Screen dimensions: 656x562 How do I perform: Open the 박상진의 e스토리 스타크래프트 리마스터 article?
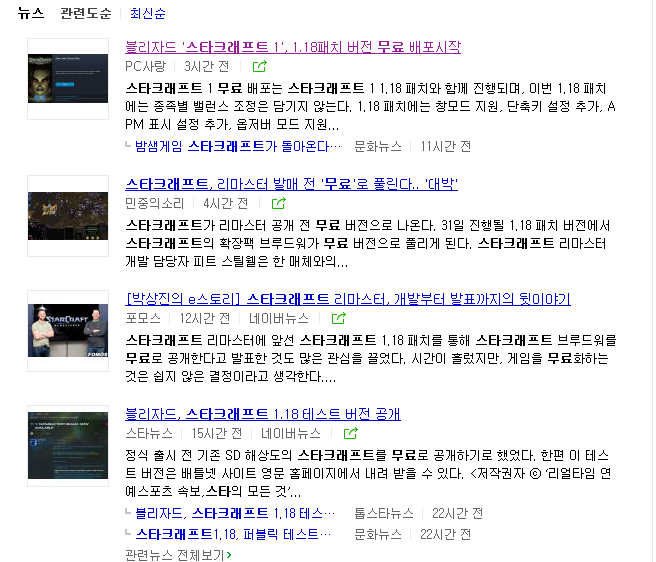click(348, 299)
